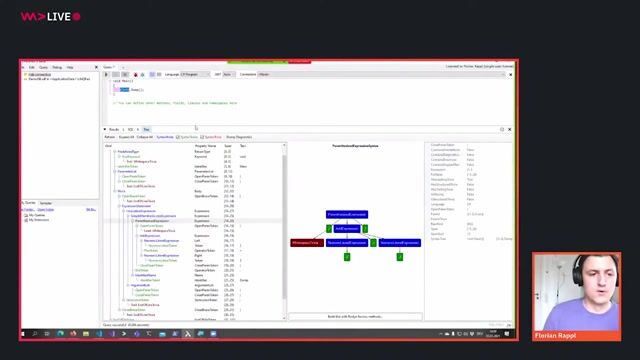This screenshot has height=360, width=640.
Task: Collapse the ArgumentList tree node
Action: pos(128,285)
